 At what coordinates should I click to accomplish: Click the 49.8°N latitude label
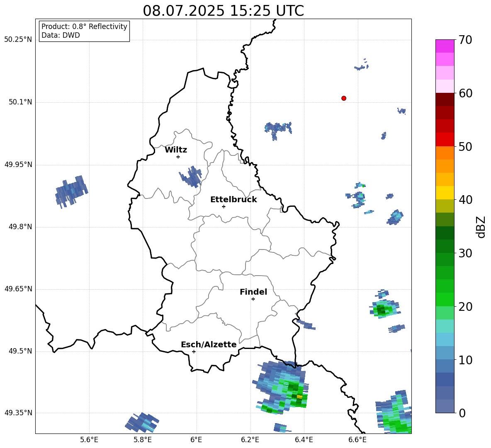point(20,227)
